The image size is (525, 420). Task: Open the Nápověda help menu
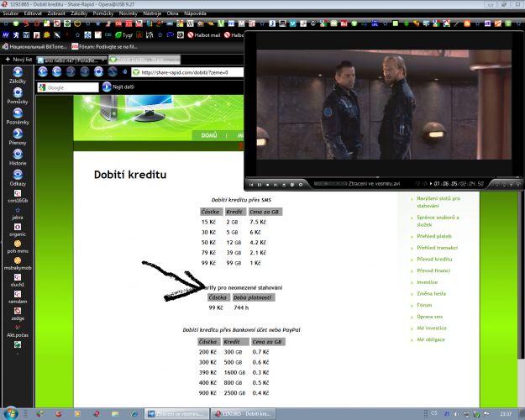(195, 13)
